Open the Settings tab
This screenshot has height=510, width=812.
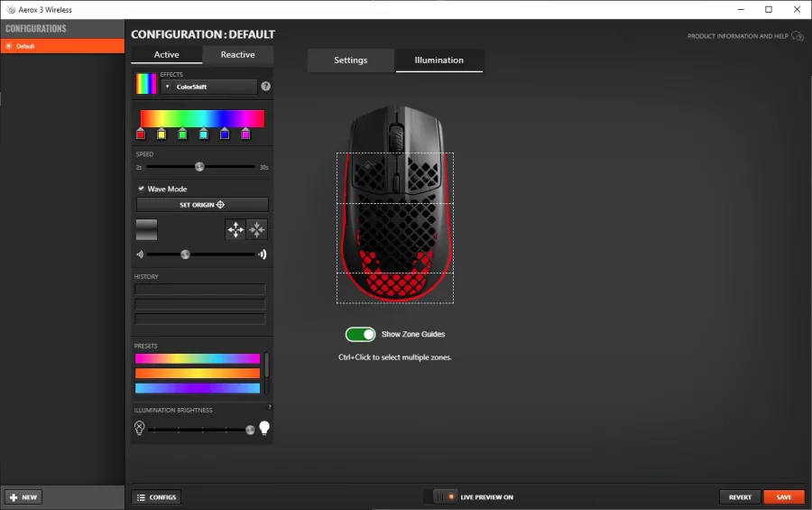[x=351, y=60]
